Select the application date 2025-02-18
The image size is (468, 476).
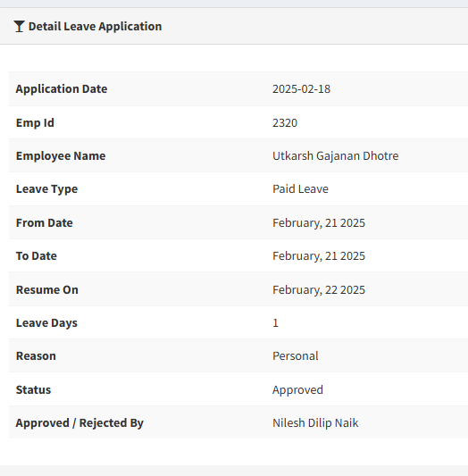(x=301, y=89)
